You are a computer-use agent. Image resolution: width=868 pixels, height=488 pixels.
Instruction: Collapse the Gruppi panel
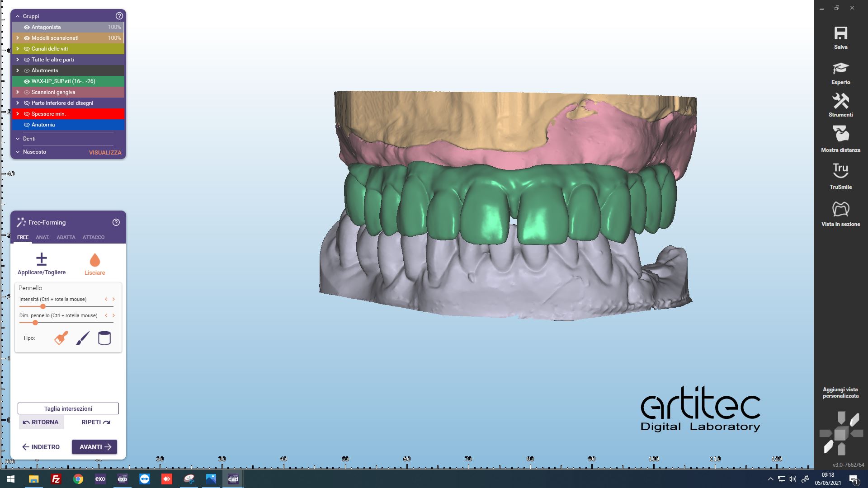[18, 16]
